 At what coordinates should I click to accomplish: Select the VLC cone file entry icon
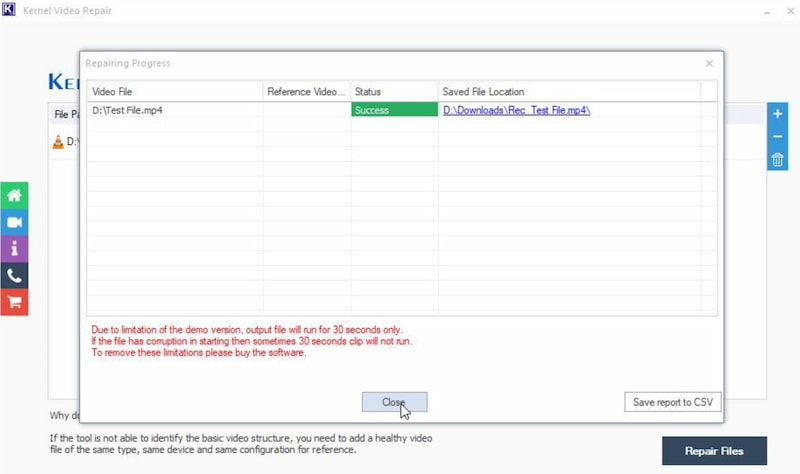pyautogui.click(x=57, y=142)
